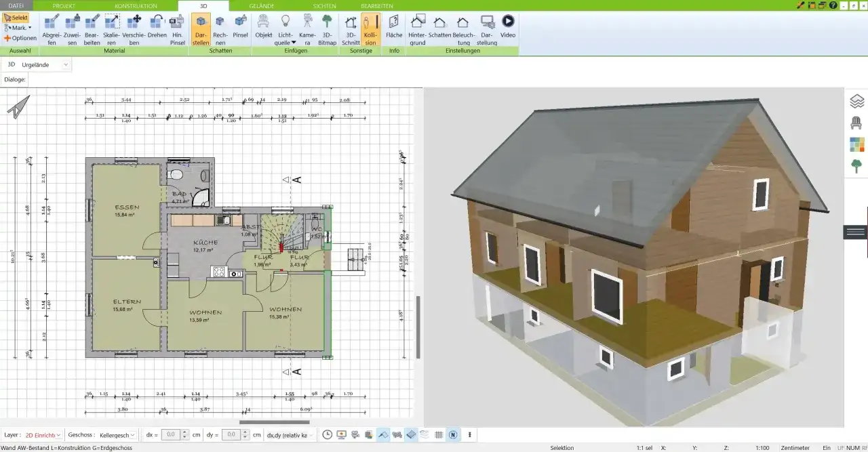Click the color palette icon in right sidebar
Image resolution: width=868 pixels, height=452 pixels.
[x=856, y=144]
